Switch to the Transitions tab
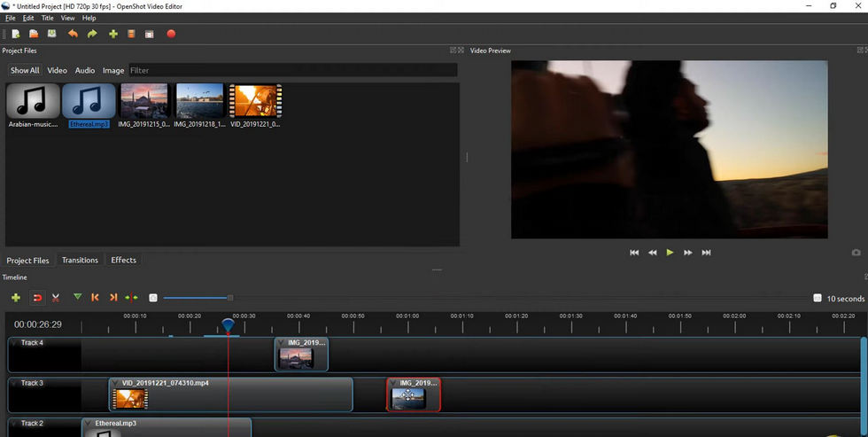868x437 pixels. click(x=80, y=261)
